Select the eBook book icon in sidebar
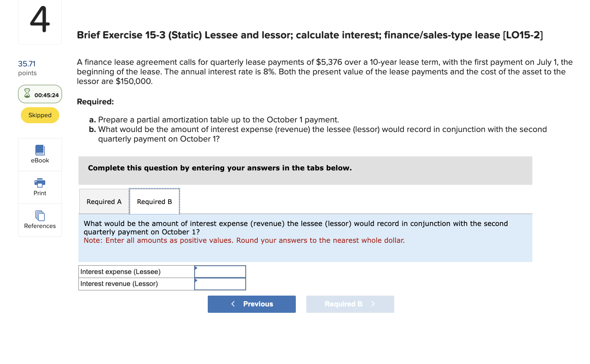Screen dimensions: 590x364 coord(40,150)
